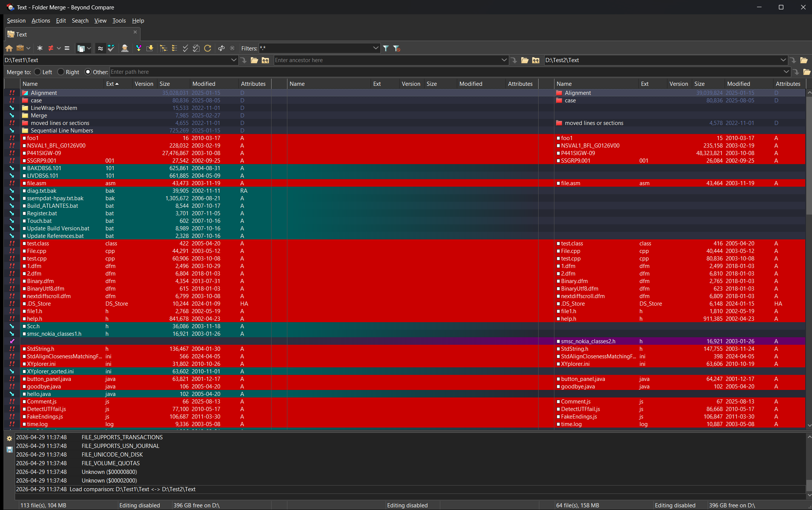Open the Show Differences dropdown arrow
The height and width of the screenshot is (510, 812).
point(59,48)
